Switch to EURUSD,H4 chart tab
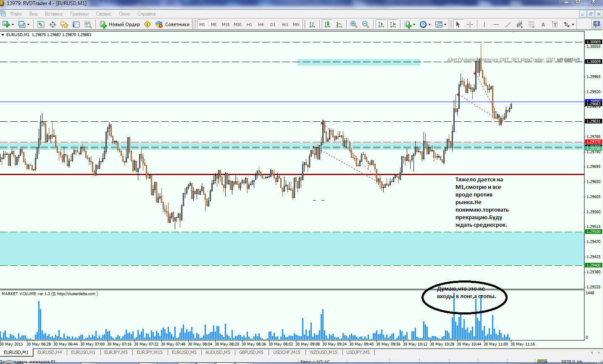 pyautogui.click(x=50, y=352)
